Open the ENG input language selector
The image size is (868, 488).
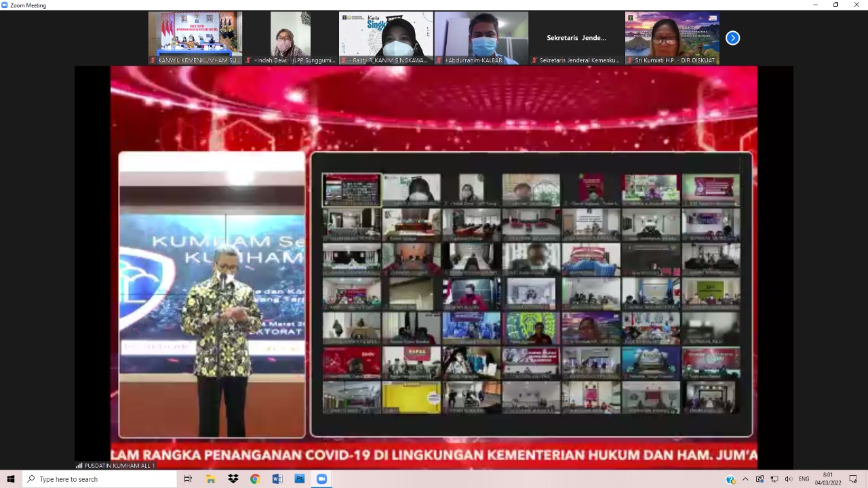[x=804, y=479]
